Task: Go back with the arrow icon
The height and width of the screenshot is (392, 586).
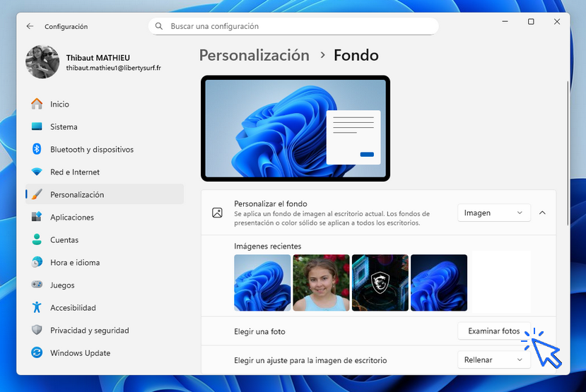Action: click(x=30, y=26)
